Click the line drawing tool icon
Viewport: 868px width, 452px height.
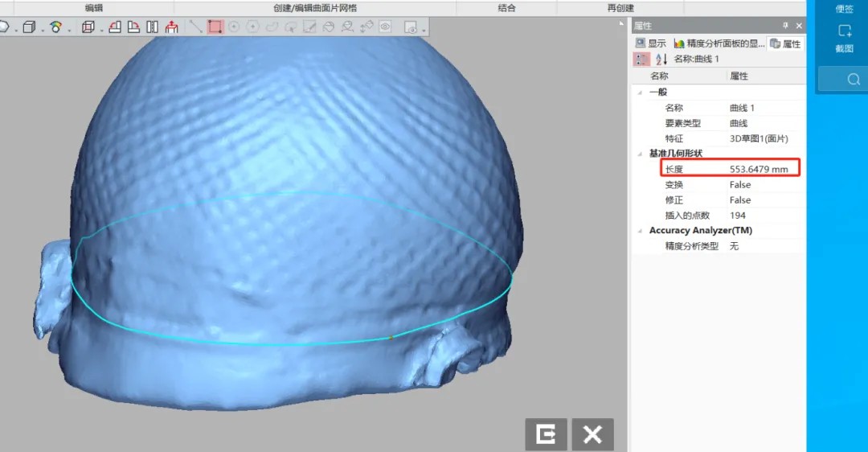pos(195,27)
